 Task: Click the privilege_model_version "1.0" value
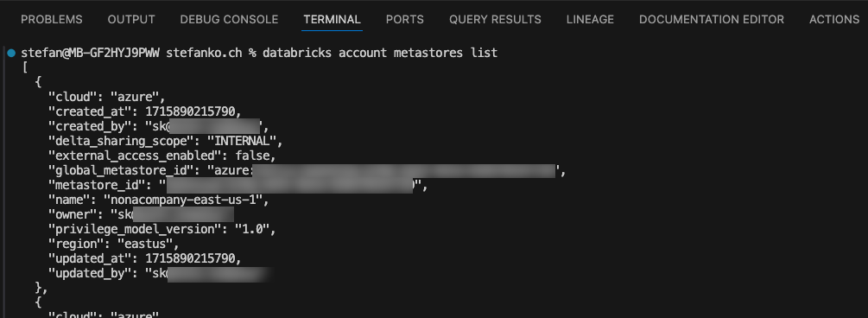pos(252,229)
